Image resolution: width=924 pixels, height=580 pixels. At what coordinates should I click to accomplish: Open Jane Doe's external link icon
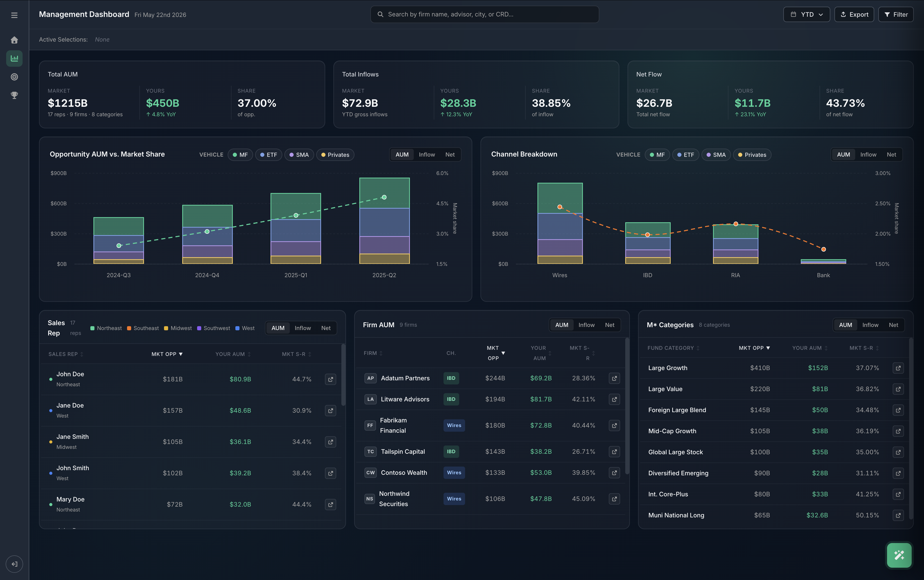point(330,410)
